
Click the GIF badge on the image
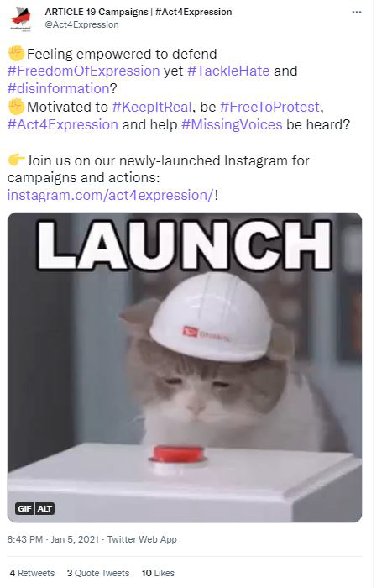tap(24, 508)
